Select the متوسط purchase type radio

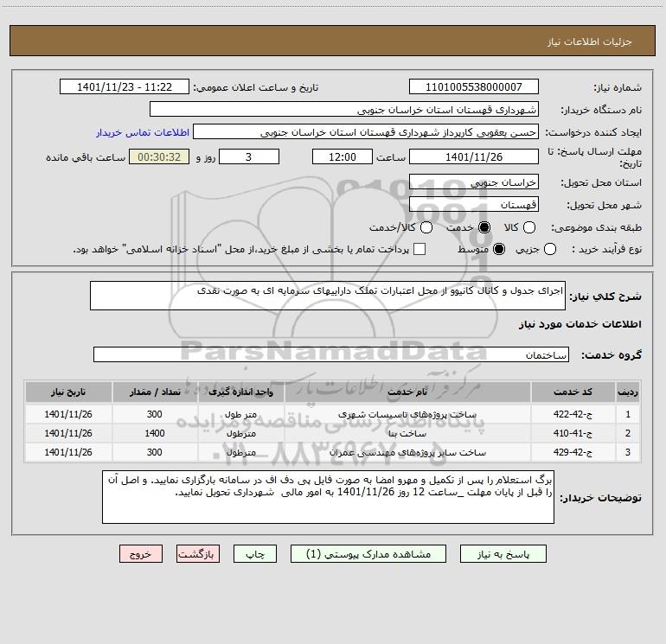click(499, 249)
